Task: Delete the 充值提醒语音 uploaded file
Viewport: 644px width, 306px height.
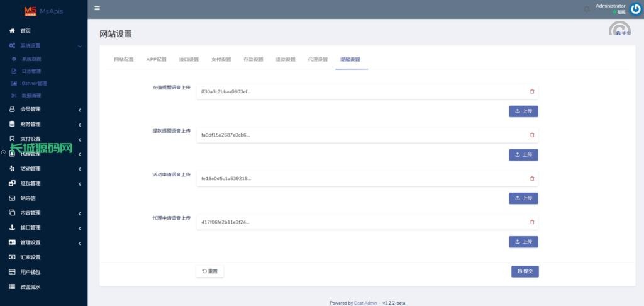Action: [x=532, y=91]
